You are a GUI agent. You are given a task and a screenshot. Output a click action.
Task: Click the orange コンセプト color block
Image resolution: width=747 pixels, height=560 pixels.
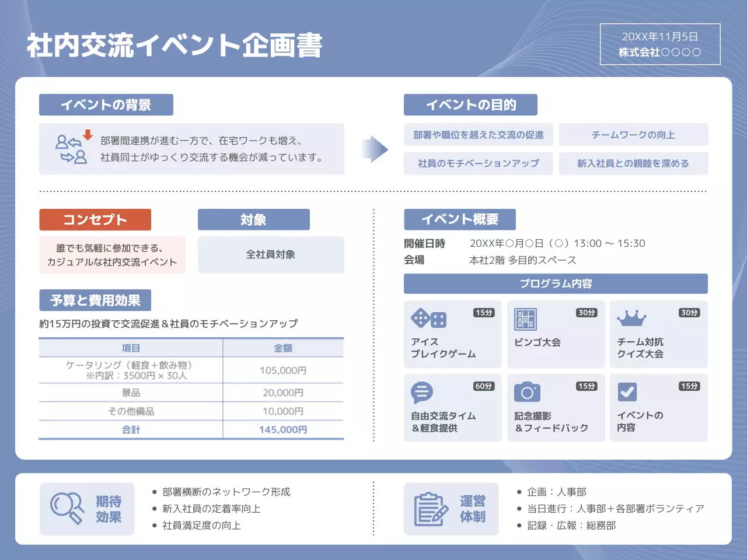tap(95, 219)
